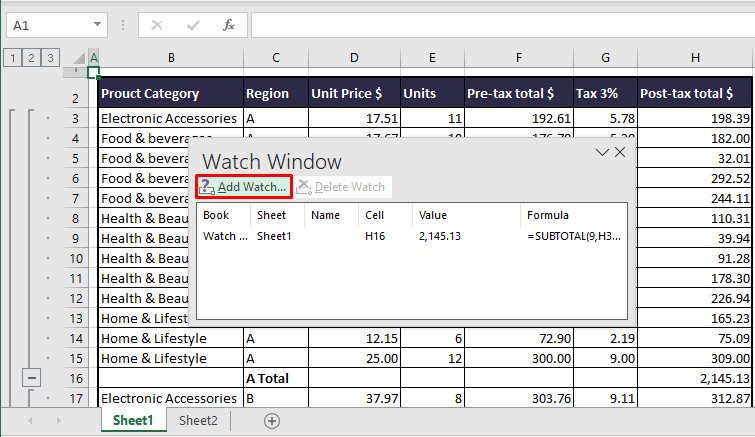Show outline level 2

click(x=31, y=58)
